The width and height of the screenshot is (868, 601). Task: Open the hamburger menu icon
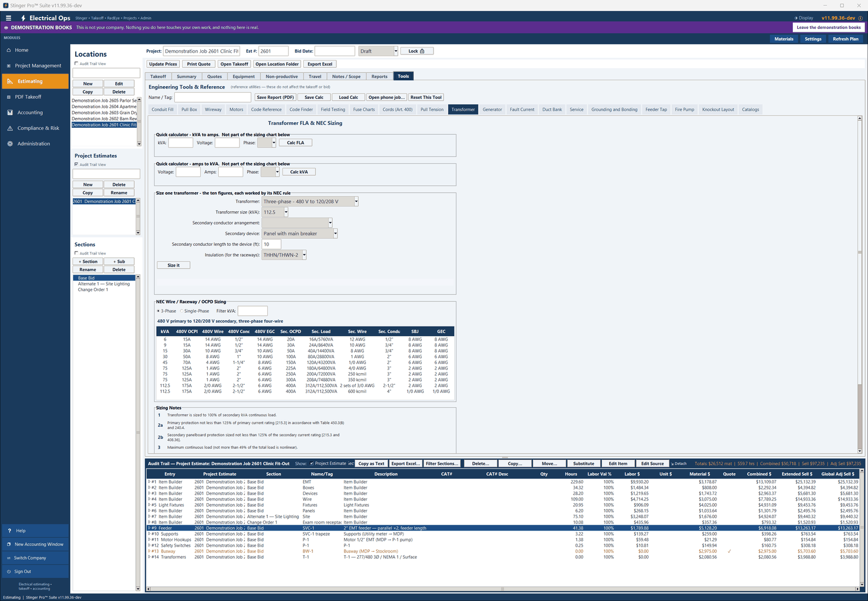pyautogui.click(x=8, y=18)
